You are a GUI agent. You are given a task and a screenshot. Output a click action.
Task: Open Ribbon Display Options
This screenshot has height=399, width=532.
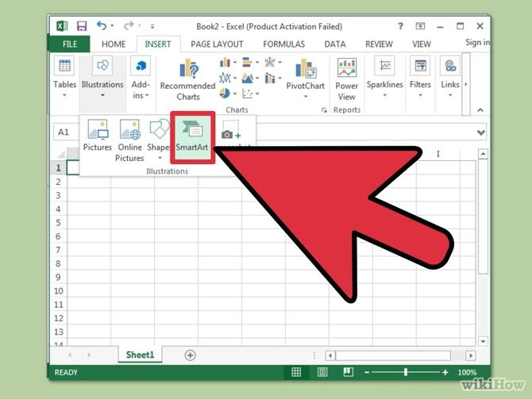(420, 25)
